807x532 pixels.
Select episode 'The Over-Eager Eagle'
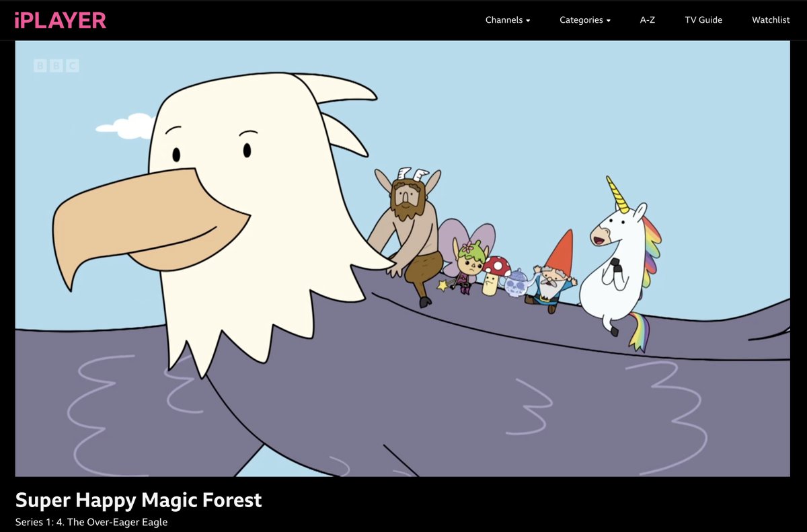tap(93, 521)
